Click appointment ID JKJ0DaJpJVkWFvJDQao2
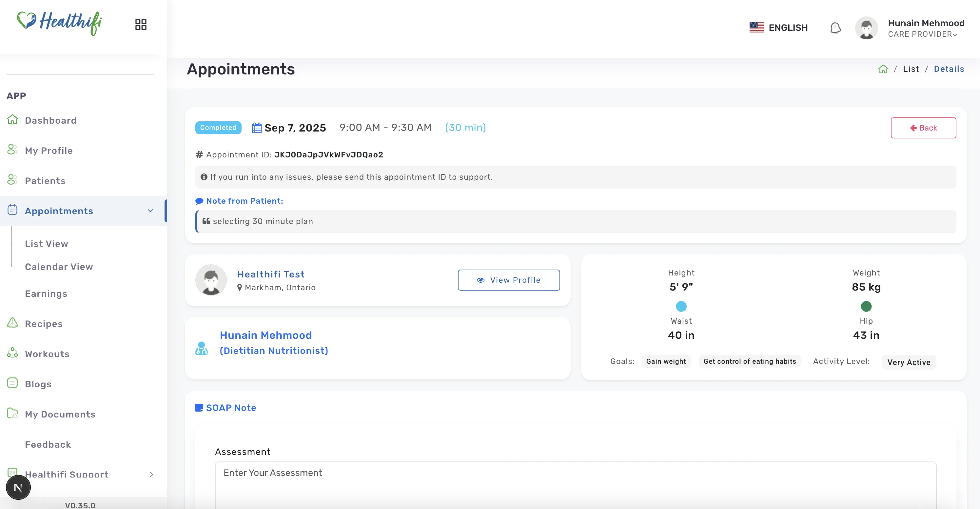The width and height of the screenshot is (980, 509). pyautogui.click(x=329, y=154)
